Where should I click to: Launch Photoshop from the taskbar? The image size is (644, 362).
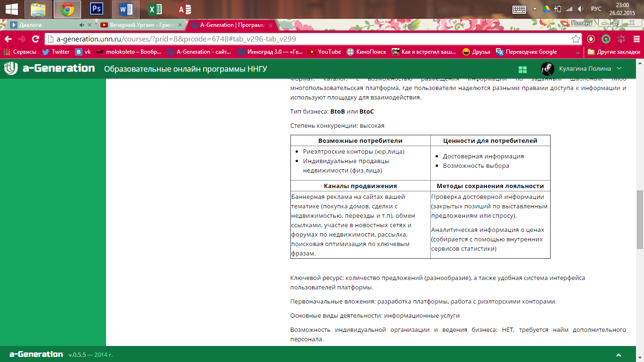tap(97, 9)
